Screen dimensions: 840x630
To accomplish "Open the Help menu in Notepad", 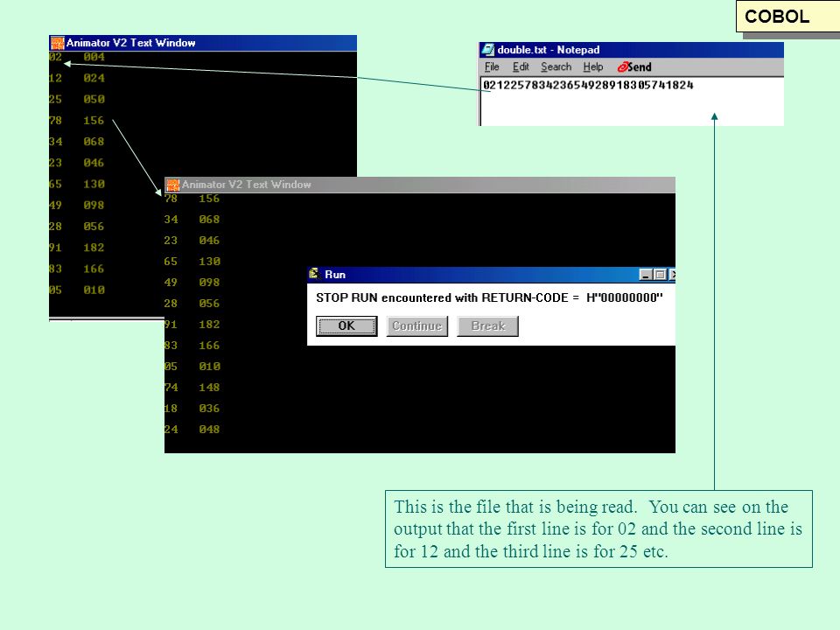I will click(593, 67).
